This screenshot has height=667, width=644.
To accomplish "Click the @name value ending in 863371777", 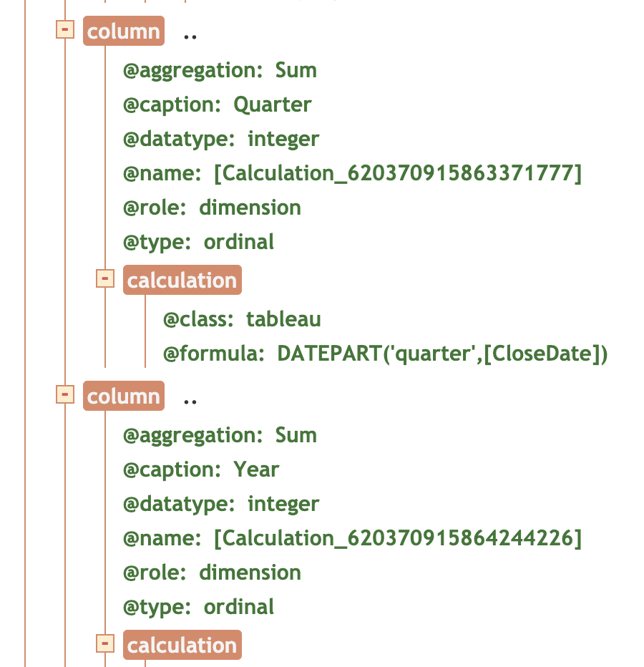I will coord(397,173).
